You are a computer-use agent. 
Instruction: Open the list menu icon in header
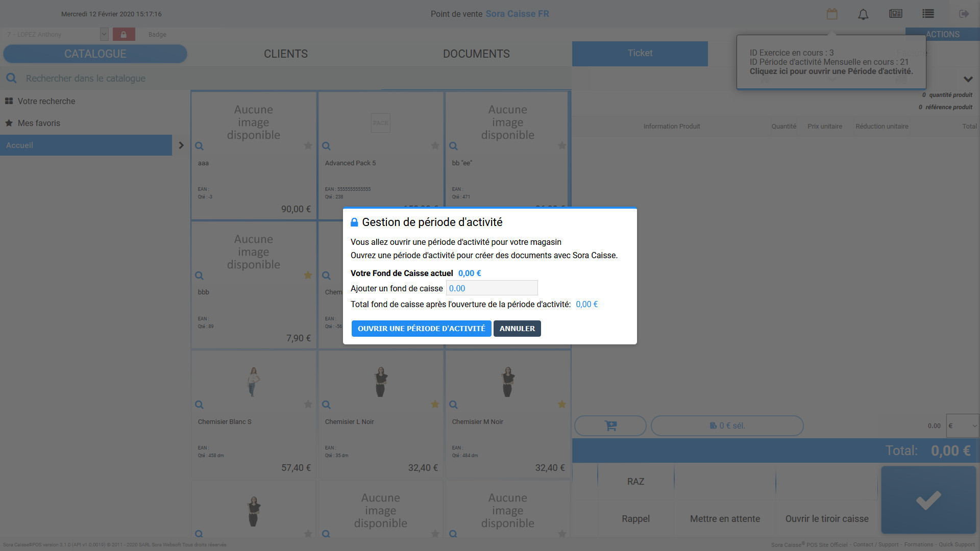coord(928,14)
